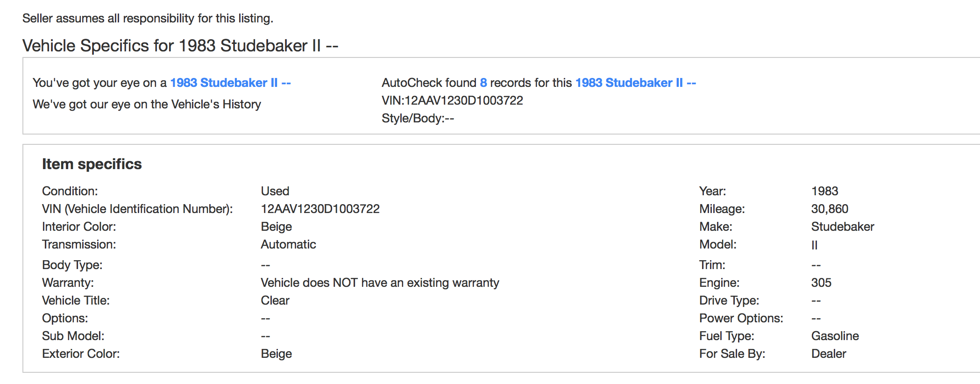
Task: Click the "We've got our eye on" history text
Action: click(x=147, y=104)
